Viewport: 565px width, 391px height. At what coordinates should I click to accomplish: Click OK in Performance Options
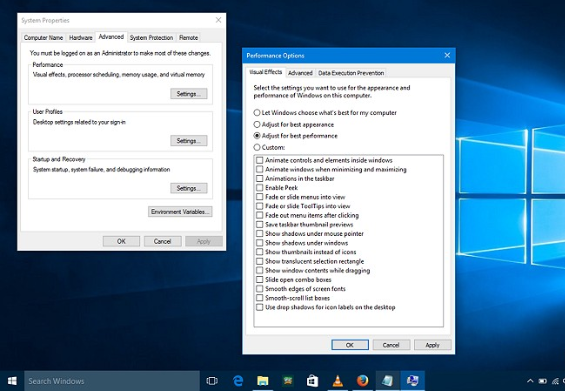pyautogui.click(x=350, y=345)
